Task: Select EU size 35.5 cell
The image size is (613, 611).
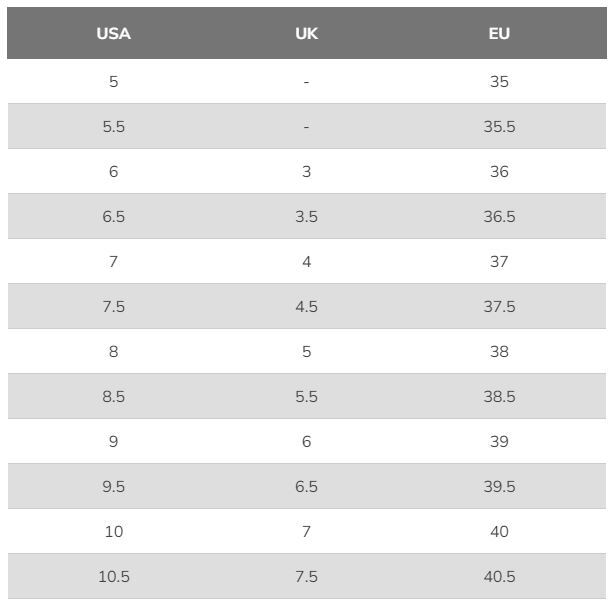Action: coord(499,127)
